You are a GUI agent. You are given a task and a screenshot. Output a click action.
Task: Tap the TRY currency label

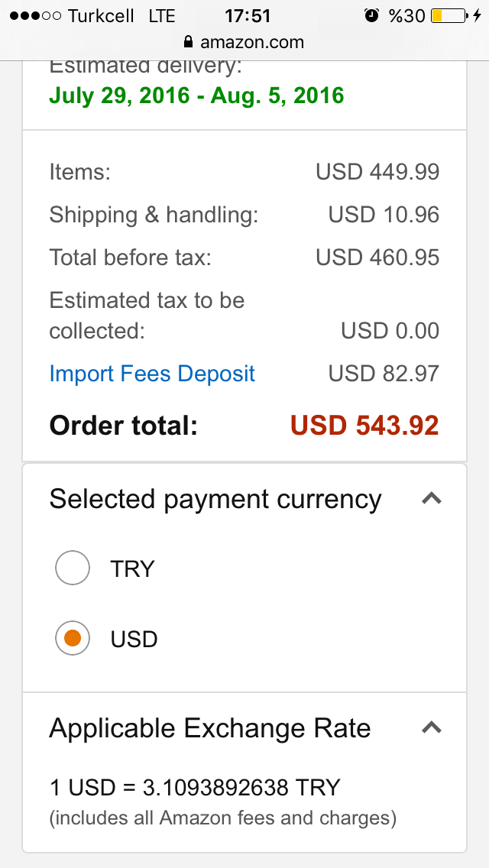pos(132,568)
